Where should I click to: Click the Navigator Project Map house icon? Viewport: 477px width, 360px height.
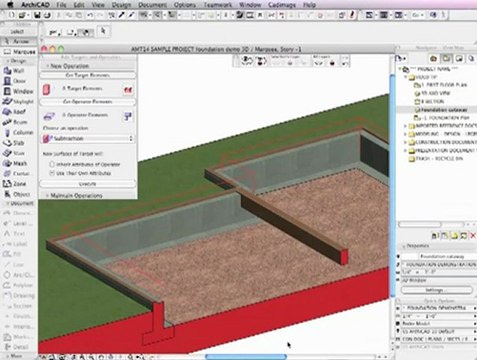tap(433, 59)
